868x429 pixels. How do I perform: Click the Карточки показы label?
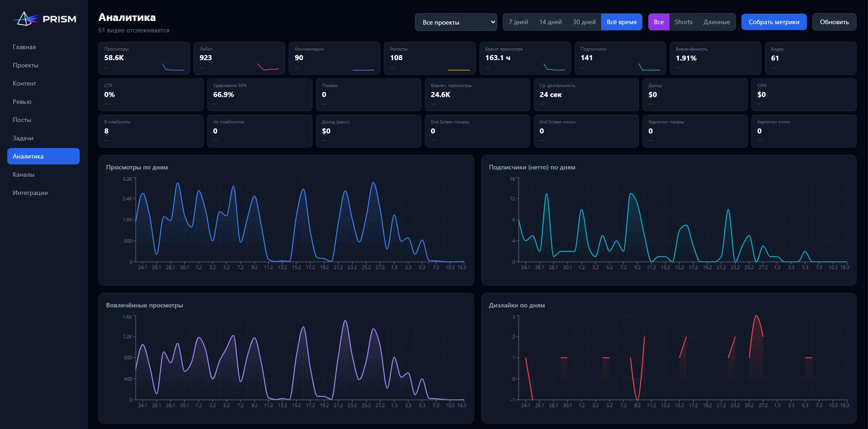[x=666, y=122]
